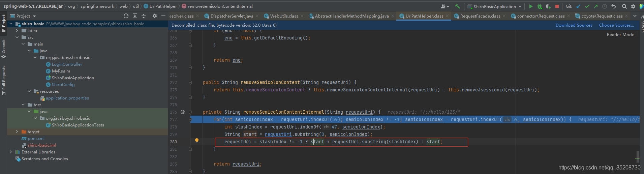
Task: Open the Commit tool window tab
Action: click(4, 49)
